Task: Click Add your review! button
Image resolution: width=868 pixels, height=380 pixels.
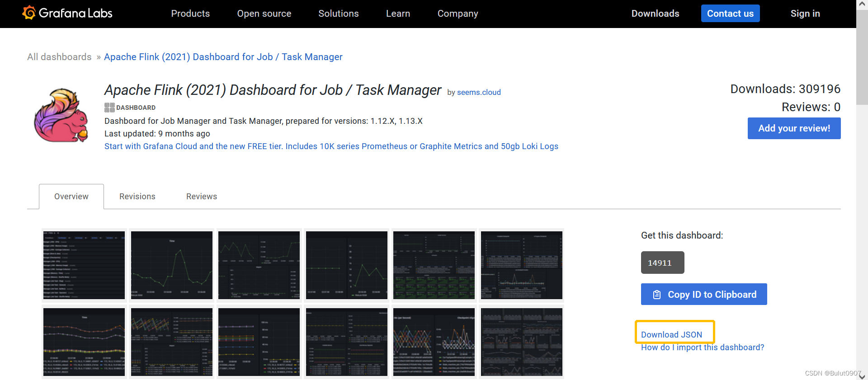Action: (794, 128)
